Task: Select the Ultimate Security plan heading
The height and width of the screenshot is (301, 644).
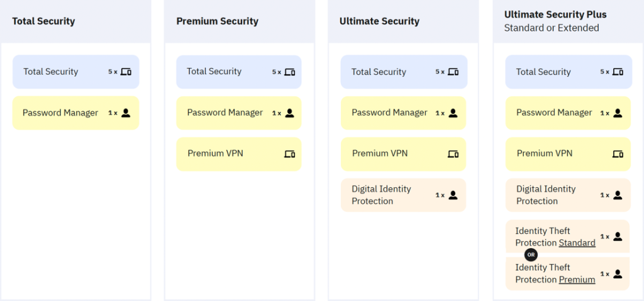Action: pos(379,21)
